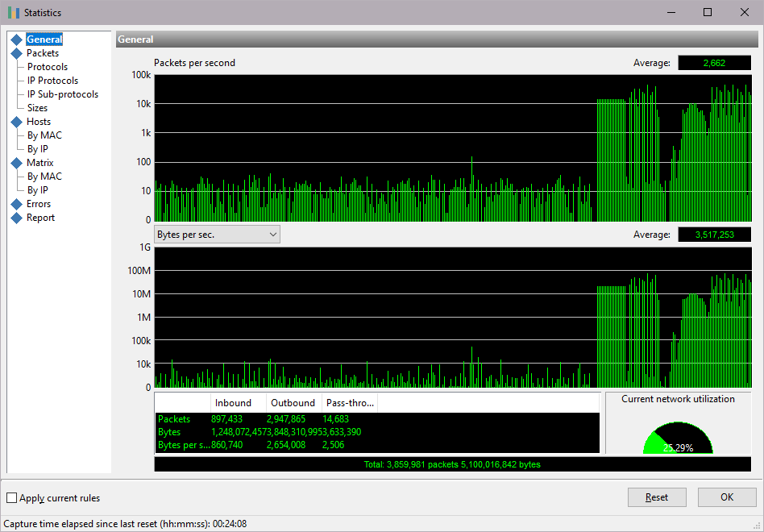Click the Reset button
The width and height of the screenshot is (764, 532).
coord(656,497)
